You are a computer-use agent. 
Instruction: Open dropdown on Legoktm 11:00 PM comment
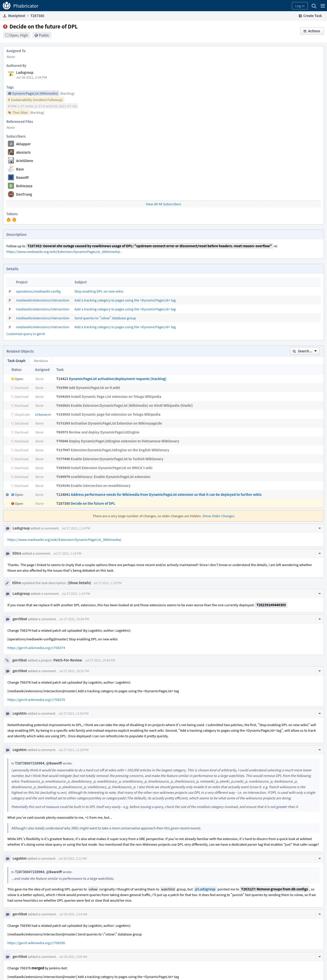click(319, 714)
